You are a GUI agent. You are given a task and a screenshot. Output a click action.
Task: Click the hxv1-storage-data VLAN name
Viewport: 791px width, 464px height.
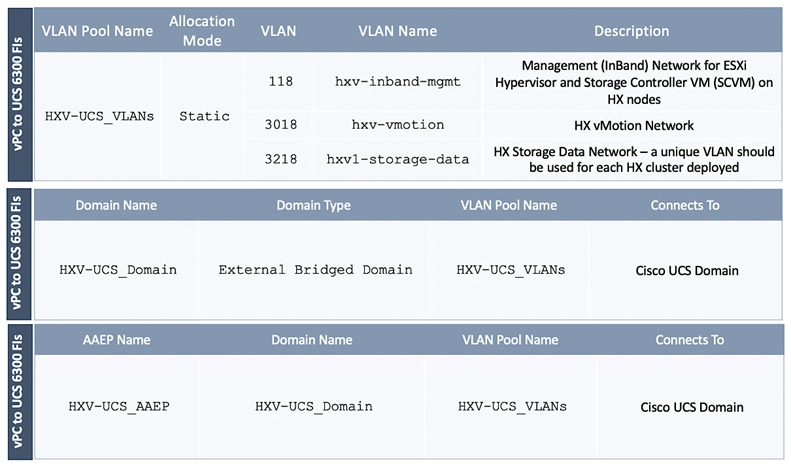(x=397, y=158)
